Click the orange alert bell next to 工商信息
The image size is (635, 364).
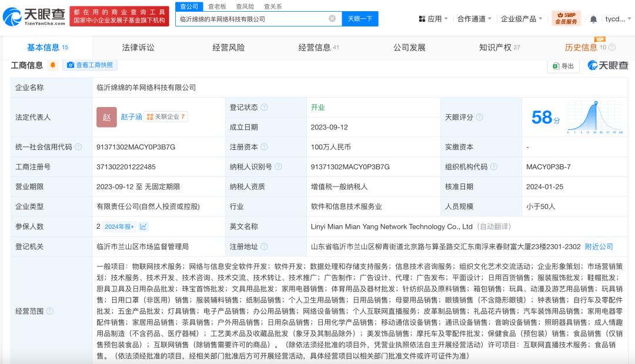pyautogui.click(x=53, y=65)
